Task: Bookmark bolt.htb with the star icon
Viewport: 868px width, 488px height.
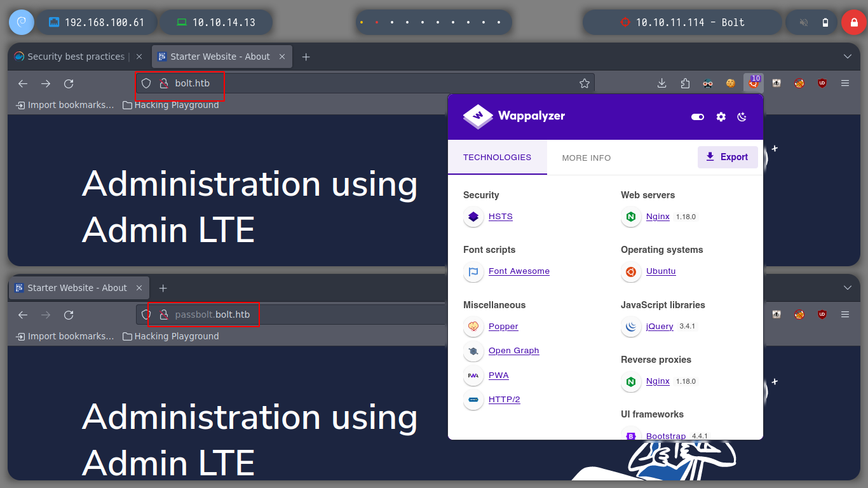Action: [x=585, y=83]
